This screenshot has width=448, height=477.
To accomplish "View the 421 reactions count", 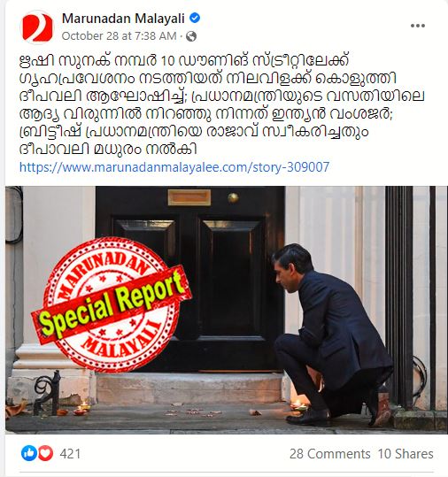I will pos(70,454).
